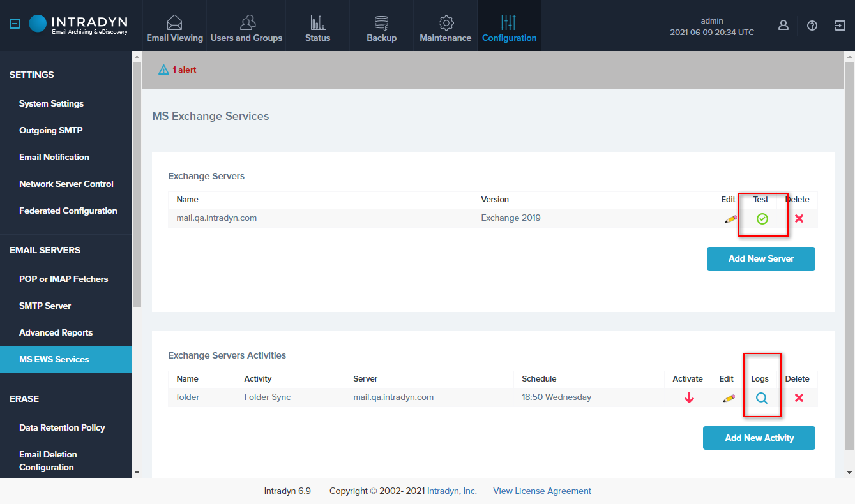Click the folder activity name cell
The height and width of the screenshot is (504, 855).
188,397
